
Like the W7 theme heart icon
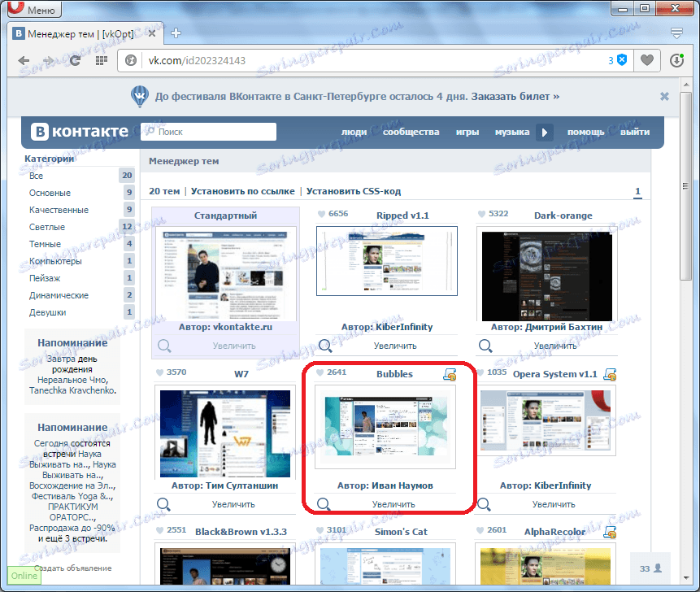160,372
